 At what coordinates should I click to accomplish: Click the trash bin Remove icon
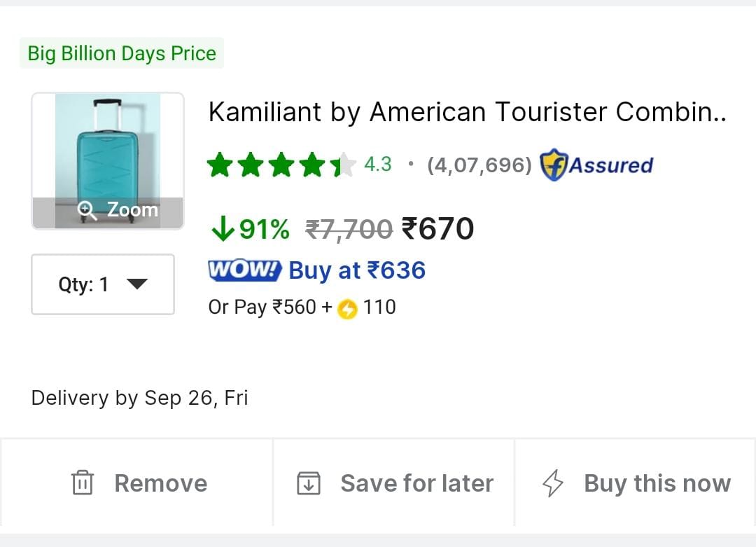(83, 483)
